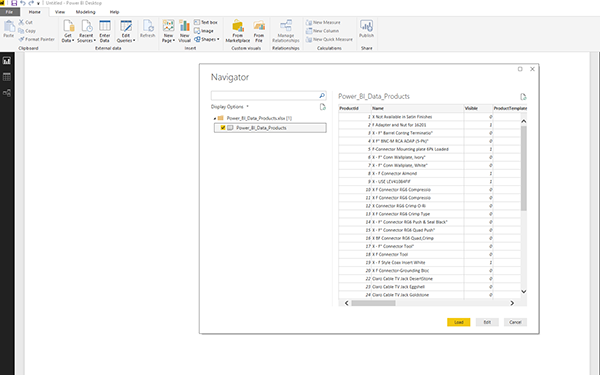Click the New Visual icon
Screen dimensions: 600x375
(x=184, y=31)
